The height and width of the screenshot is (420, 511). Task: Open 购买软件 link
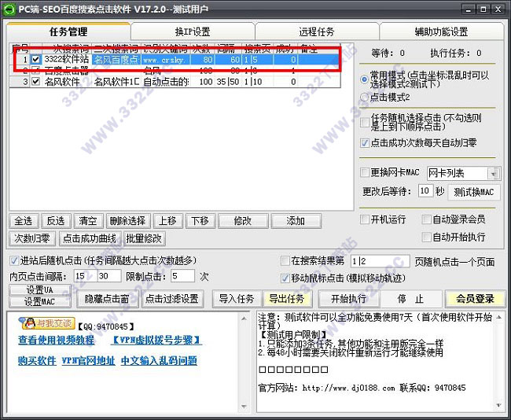tap(37, 361)
